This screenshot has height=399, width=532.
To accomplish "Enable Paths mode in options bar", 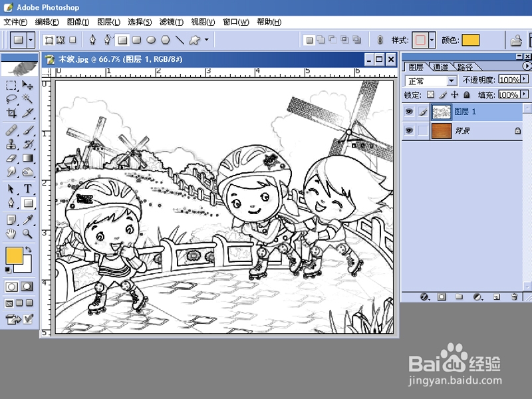I will point(61,41).
